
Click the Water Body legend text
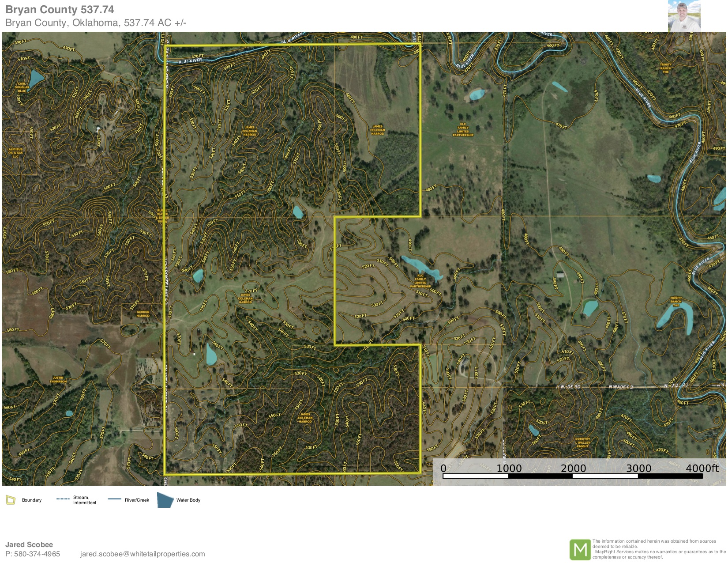pos(188,500)
